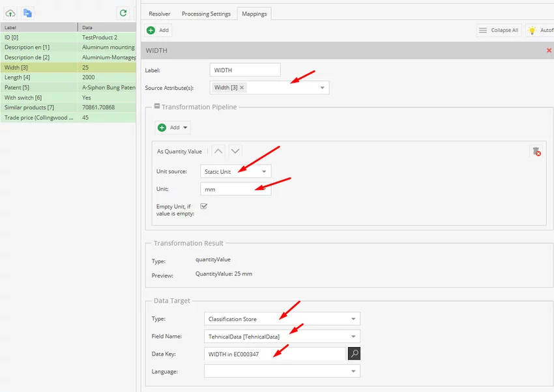Select the With switch [6] row
This screenshot has width=554, height=392.
point(68,98)
